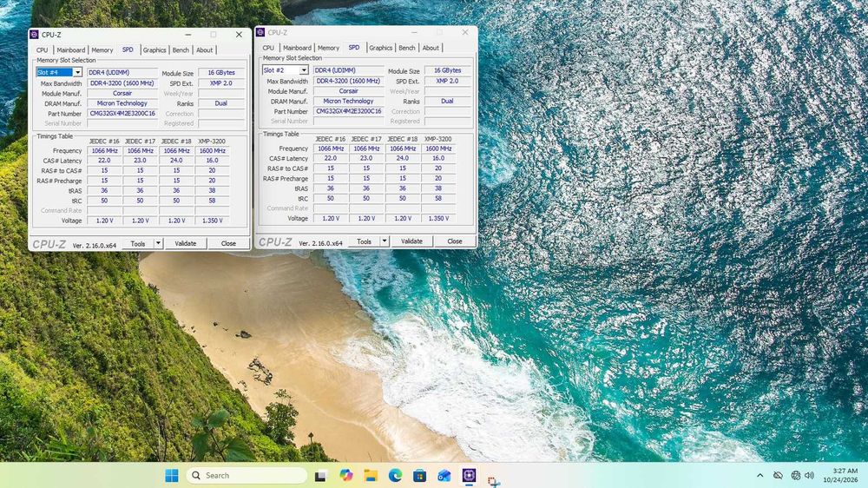
Task: Click Tools button in left CPU-Z window
Action: (138, 243)
